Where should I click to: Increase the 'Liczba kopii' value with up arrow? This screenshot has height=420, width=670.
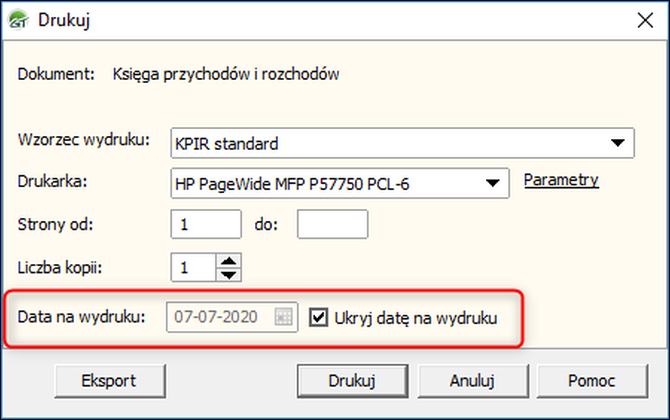229,261
